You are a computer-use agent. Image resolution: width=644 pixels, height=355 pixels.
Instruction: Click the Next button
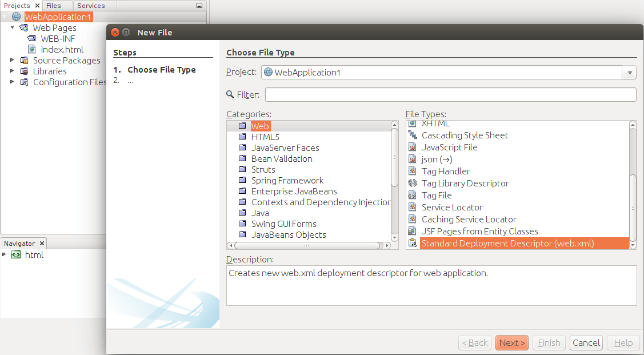click(x=511, y=342)
